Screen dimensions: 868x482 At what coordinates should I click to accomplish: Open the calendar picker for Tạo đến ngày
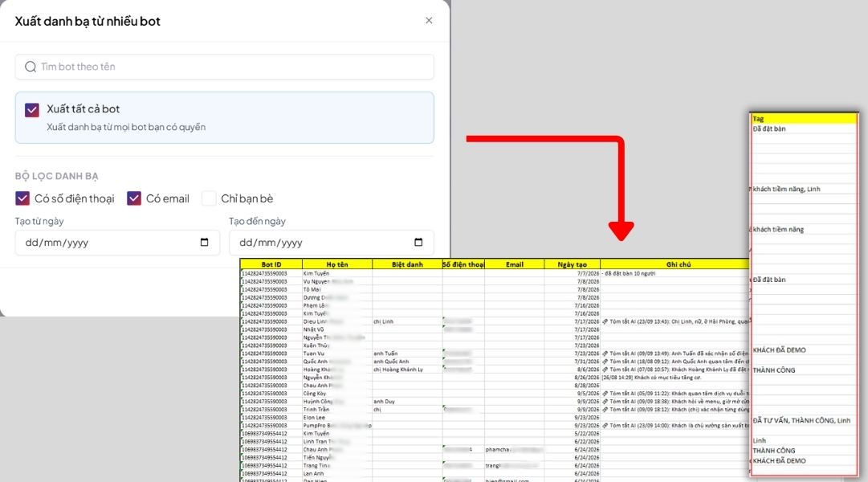coord(418,242)
